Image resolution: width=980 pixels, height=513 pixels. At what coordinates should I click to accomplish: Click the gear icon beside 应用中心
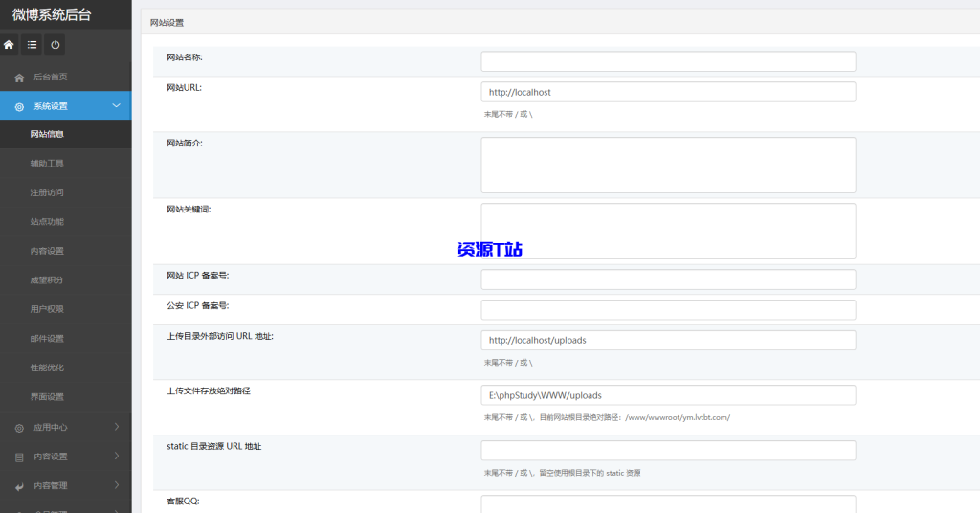coord(19,428)
